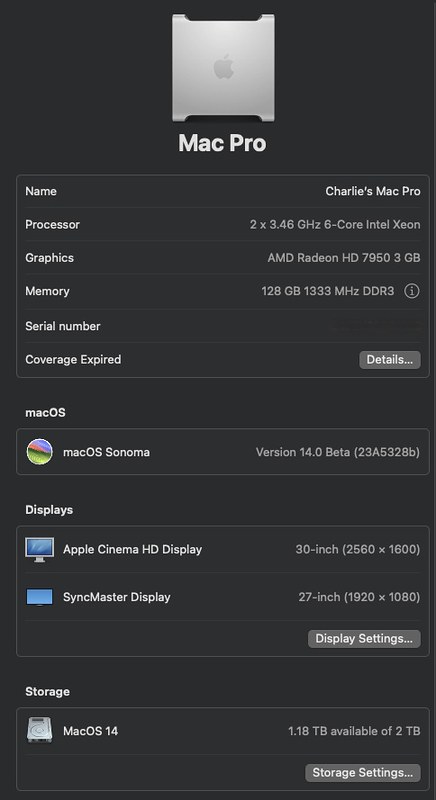Click the Mac Pro title heading
436x800 pixels.
pos(222,143)
